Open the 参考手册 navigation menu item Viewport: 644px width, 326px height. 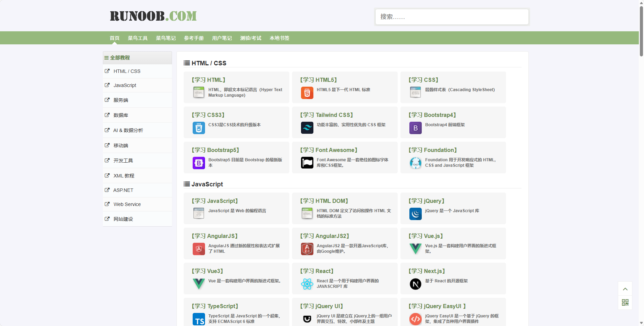194,38
